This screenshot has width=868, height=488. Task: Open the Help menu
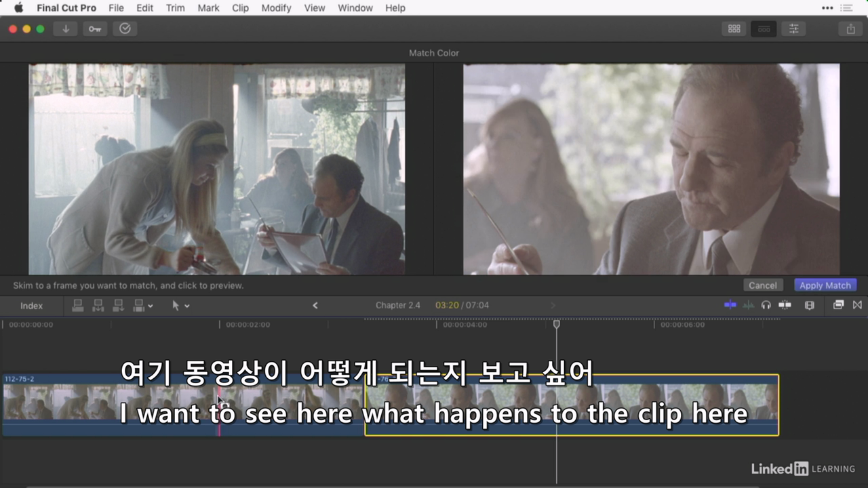395,8
